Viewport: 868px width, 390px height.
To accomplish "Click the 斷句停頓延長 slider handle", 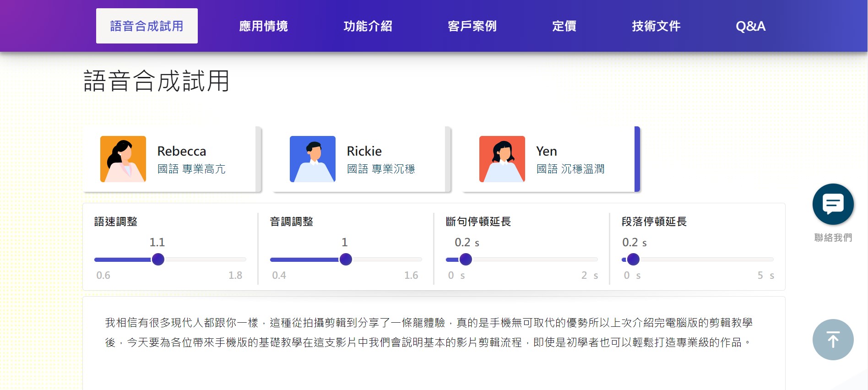I will [x=466, y=259].
